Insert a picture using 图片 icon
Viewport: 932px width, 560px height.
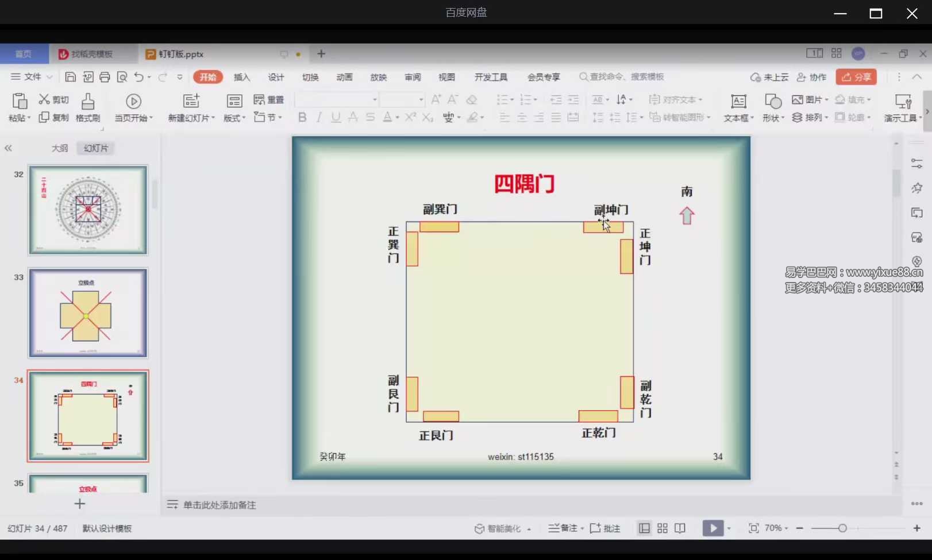point(806,99)
